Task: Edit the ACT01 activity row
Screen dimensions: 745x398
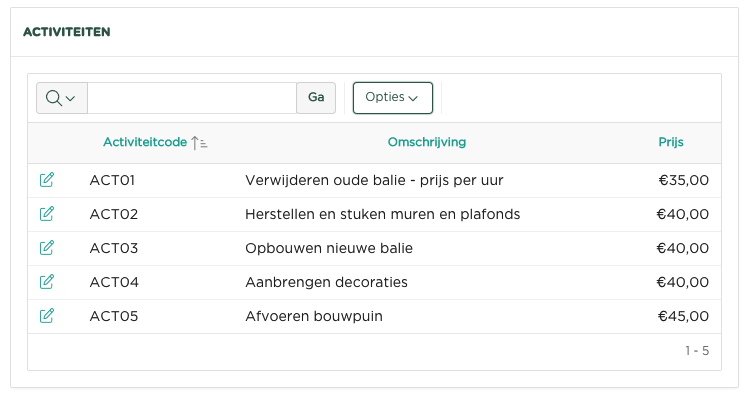Action: click(47, 180)
